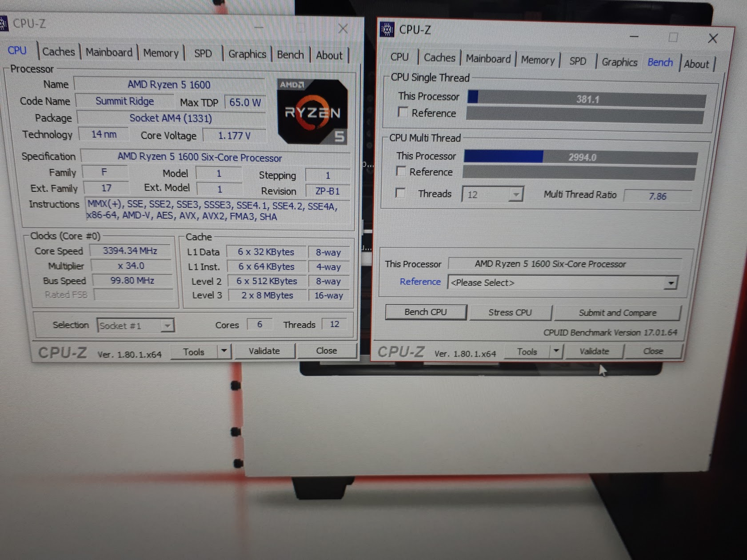Image resolution: width=747 pixels, height=560 pixels.
Task: Select CPU tab in left CPU-Z window
Action: point(17,51)
